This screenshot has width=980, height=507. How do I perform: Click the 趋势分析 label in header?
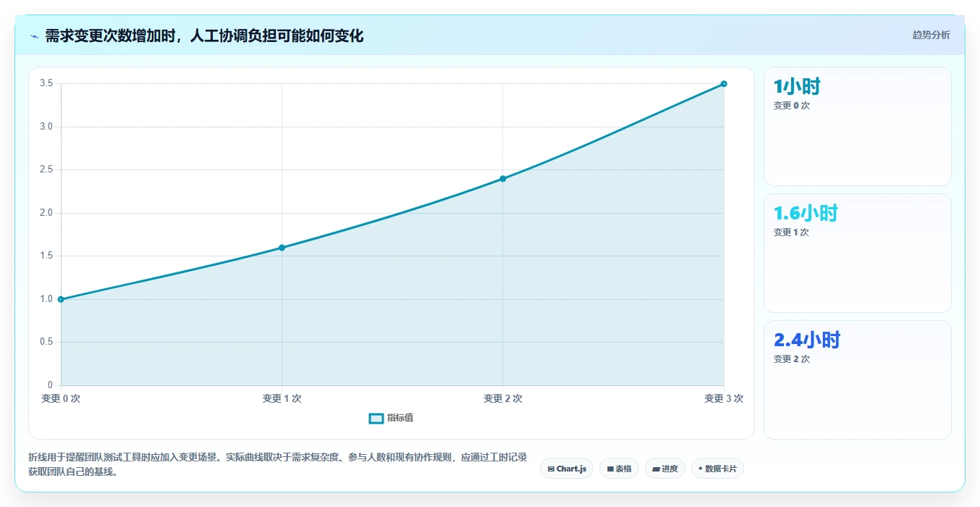931,35
